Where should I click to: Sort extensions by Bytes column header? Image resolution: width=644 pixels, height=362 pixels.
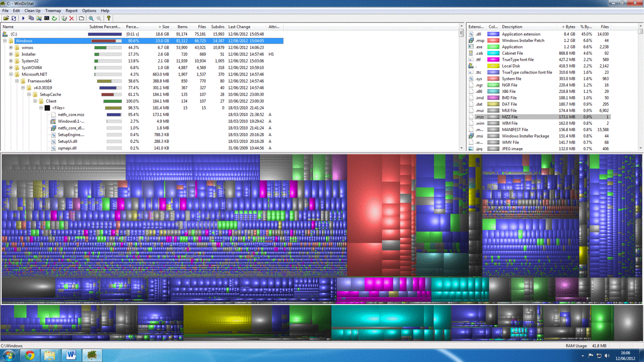click(x=567, y=27)
